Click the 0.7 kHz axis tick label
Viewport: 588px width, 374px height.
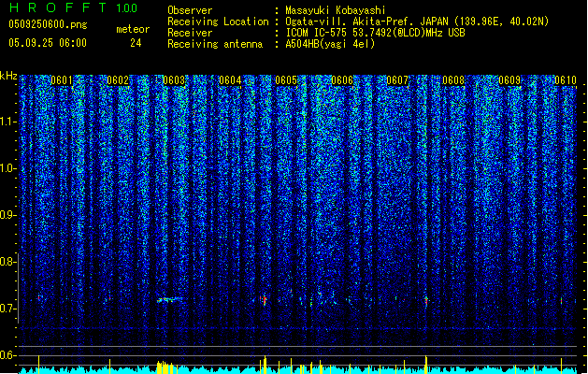coord(7,309)
